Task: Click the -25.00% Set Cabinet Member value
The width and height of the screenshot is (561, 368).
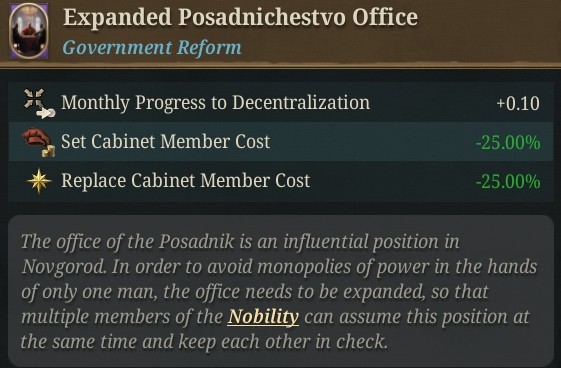Action: [508, 142]
